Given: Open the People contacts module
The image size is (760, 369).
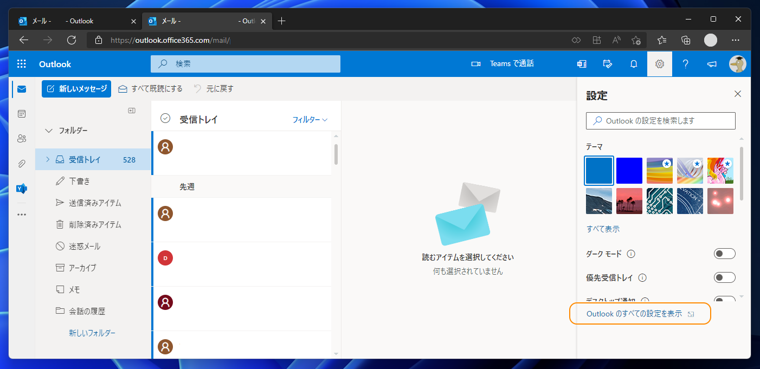Looking at the screenshot, I should (21, 139).
